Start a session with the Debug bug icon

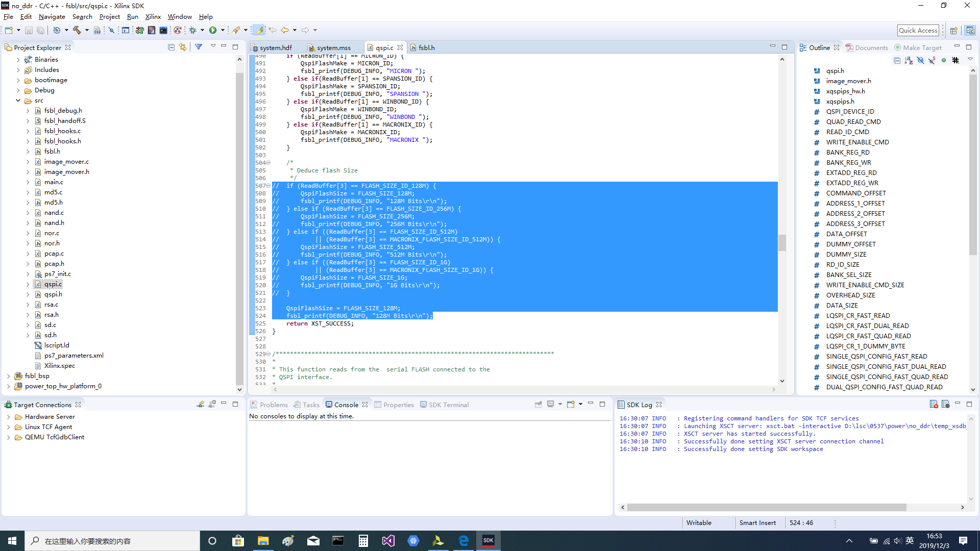[x=193, y=30]
